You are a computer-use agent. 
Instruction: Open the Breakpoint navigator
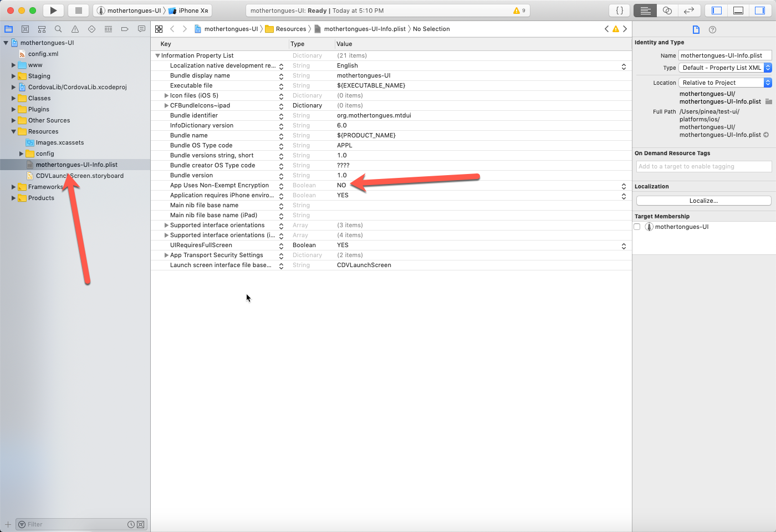125,29
